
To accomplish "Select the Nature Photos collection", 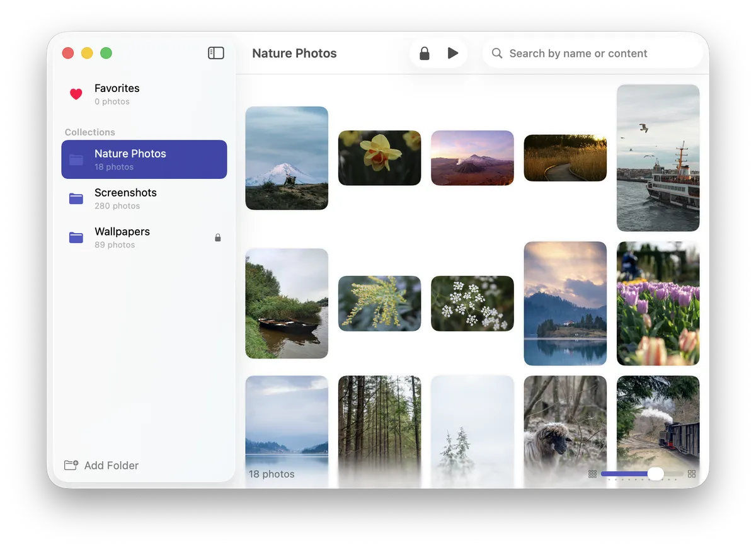I will click(x=144, y=159).
